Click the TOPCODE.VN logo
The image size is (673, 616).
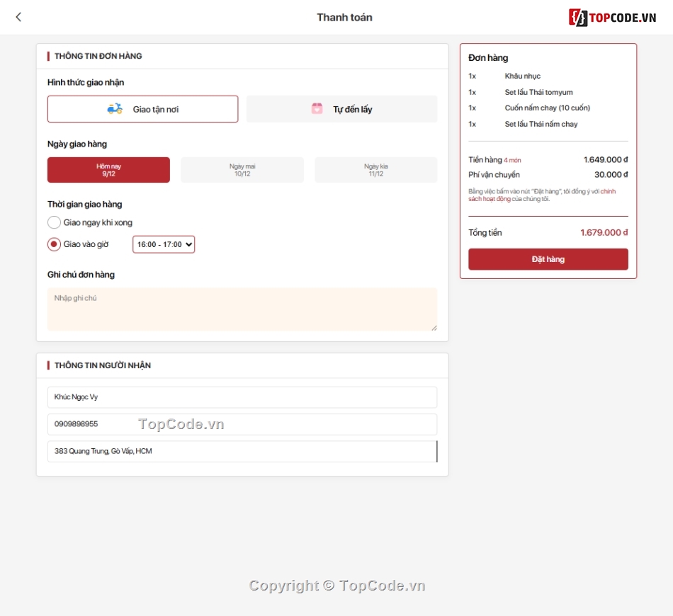pos(614,17)
